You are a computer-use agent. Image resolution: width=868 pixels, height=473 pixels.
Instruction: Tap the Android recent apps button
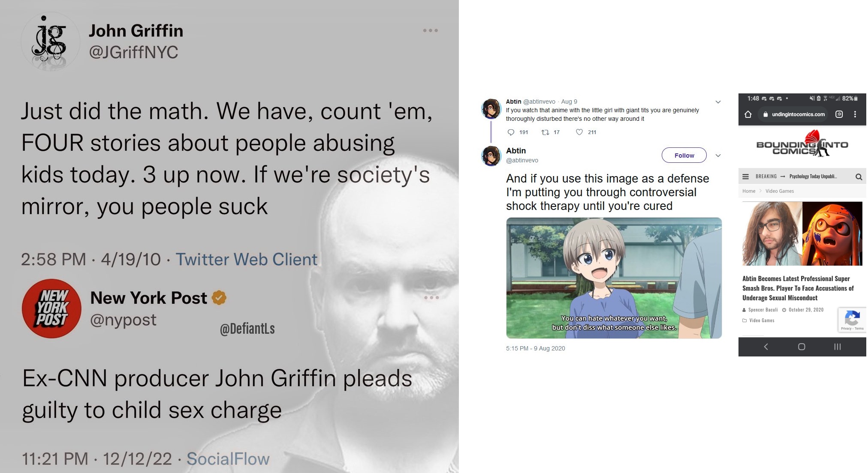click(x=837, y=347)
